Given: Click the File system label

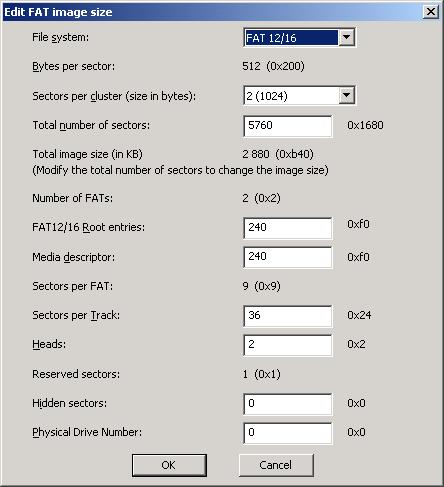Looking at the screenshot, I should 61,37.
